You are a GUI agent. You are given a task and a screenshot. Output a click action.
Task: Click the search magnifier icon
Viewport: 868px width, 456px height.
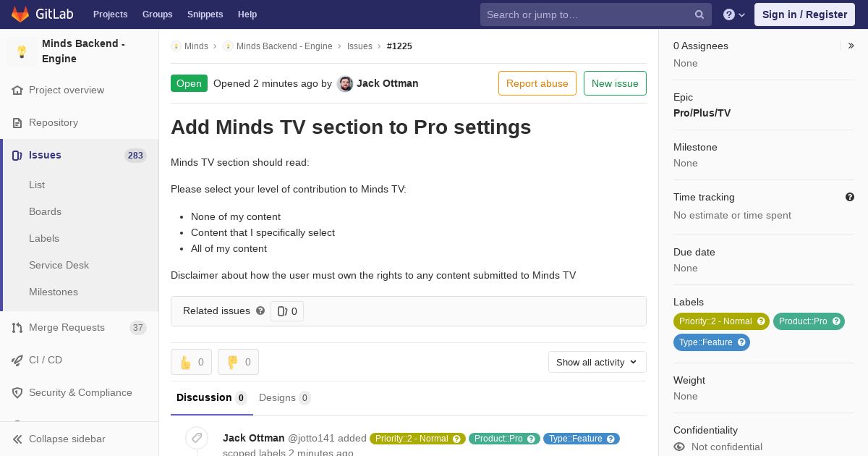click(x=699, y=14)
